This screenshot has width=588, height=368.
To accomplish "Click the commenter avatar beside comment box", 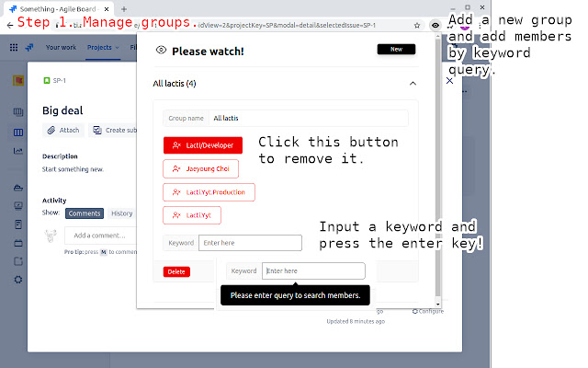I will click(51, 236).
